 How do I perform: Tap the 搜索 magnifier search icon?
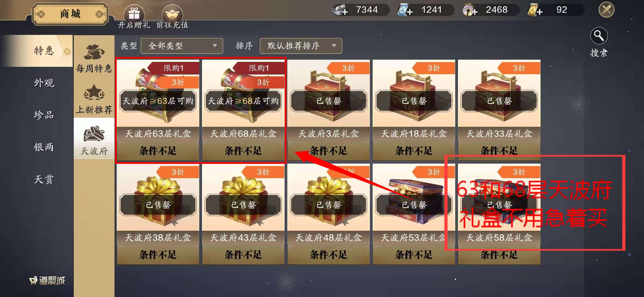599,36
